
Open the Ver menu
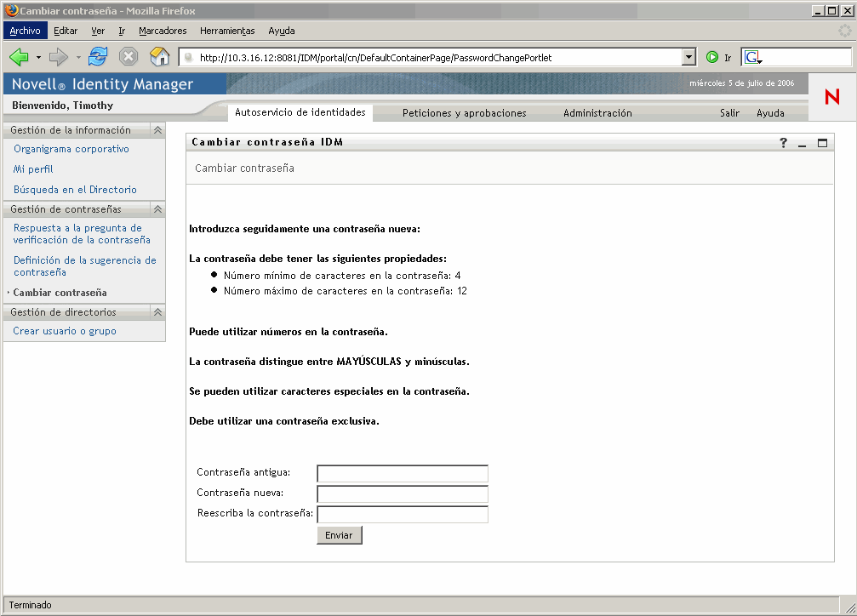pos(98,31)
